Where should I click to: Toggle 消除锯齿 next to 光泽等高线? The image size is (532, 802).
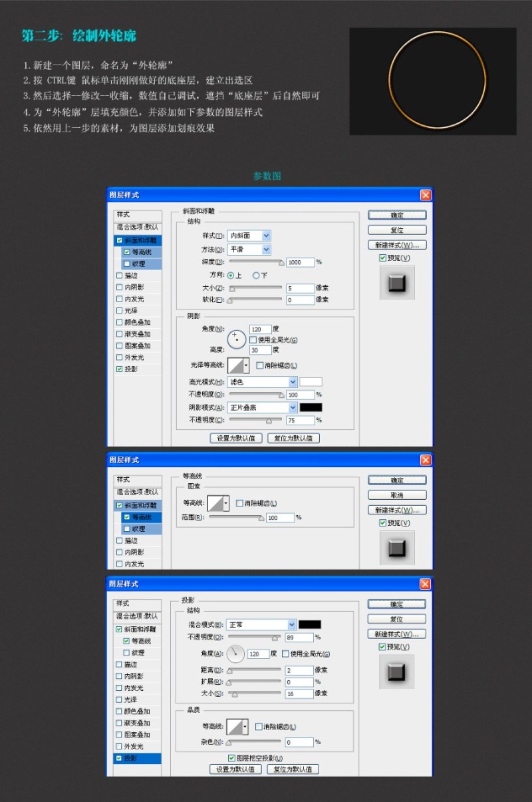260,365
